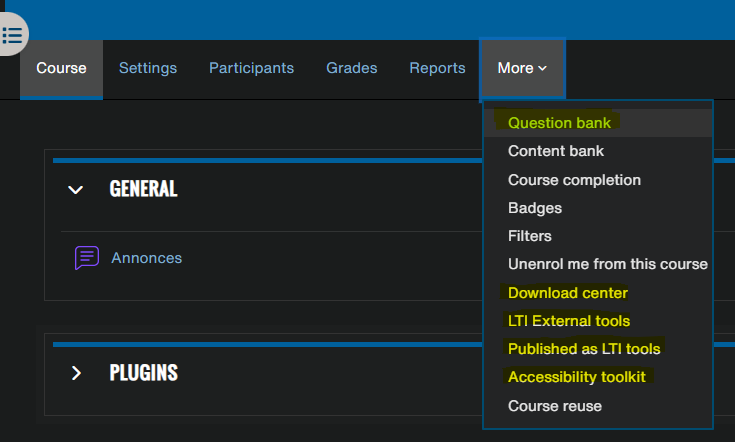Open the course index drawer icon

[12, 34]
